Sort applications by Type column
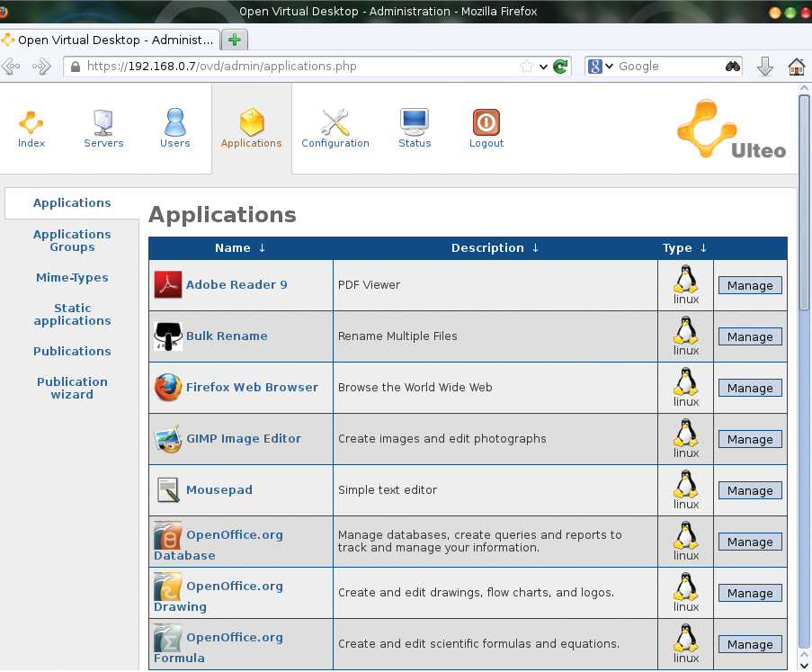This screenshot has width=812, height=672. pos(684,248)
